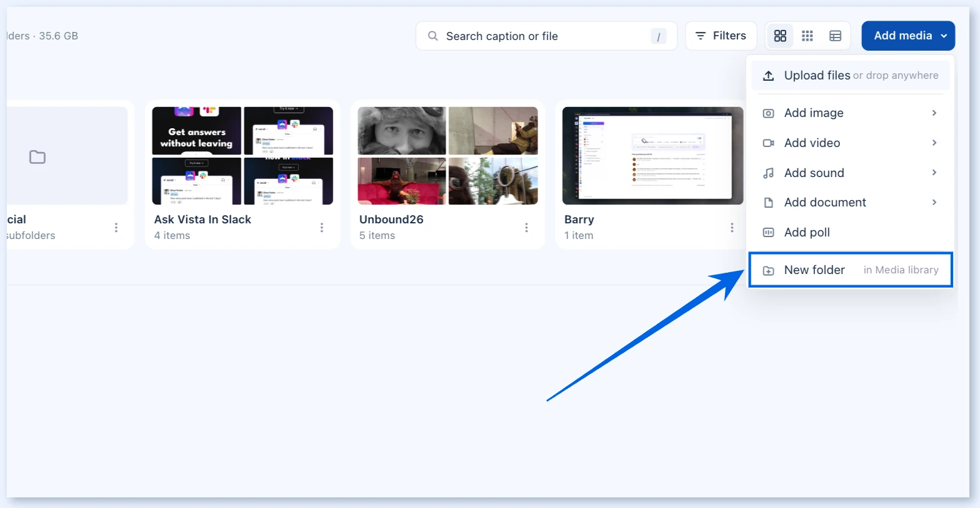Switch to table list view
Image resolution: width=980 pixels, height=508 pixels.
point(835,36)
